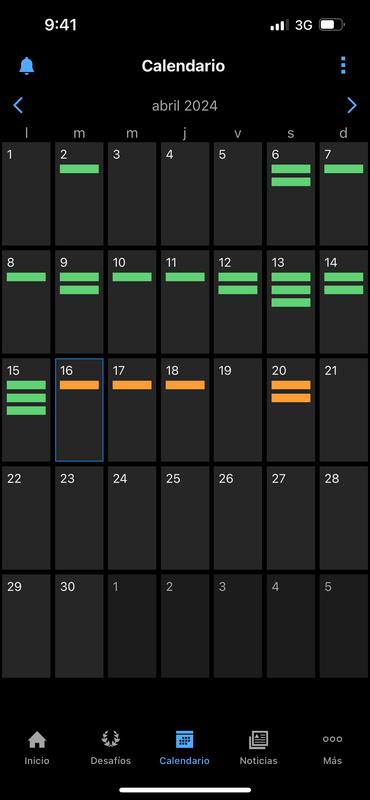This screenshot has height=800, width=370.
Task: Open the Noticias newspaper tab
Action: pos(258,747)
